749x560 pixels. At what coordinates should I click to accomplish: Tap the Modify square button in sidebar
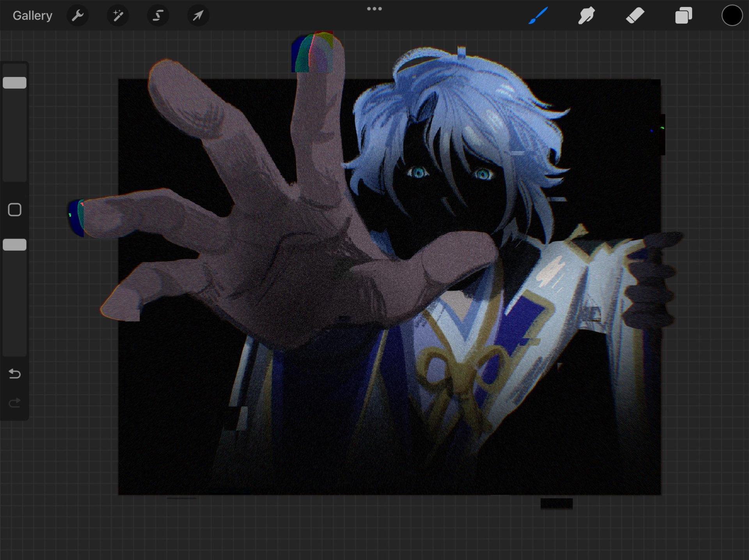pyautogui.click(x=14, y=209)
